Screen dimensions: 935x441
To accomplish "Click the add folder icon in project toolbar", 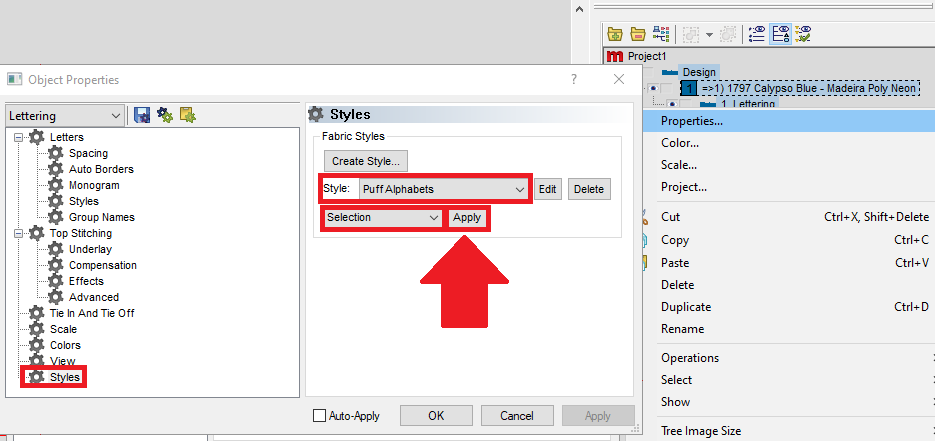I will [x=615, y=33].
